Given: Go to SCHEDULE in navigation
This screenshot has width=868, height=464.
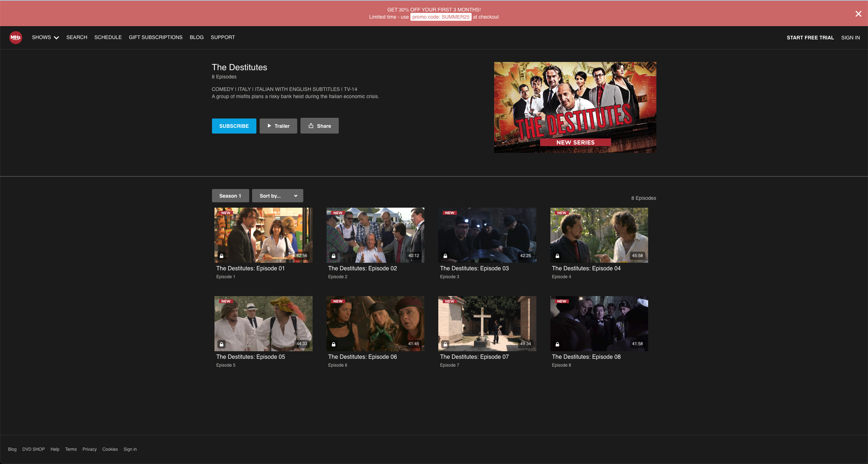Looking at the screenshot, I should point(108,37).
